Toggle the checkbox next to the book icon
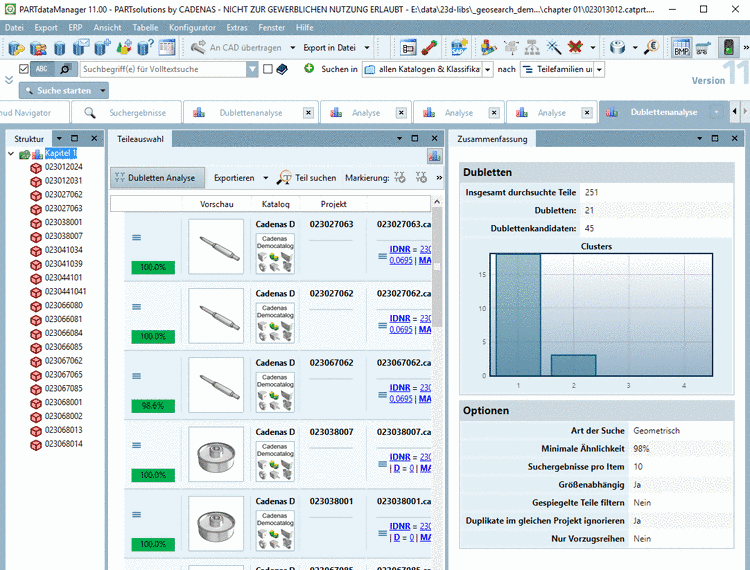 (268, 69)
